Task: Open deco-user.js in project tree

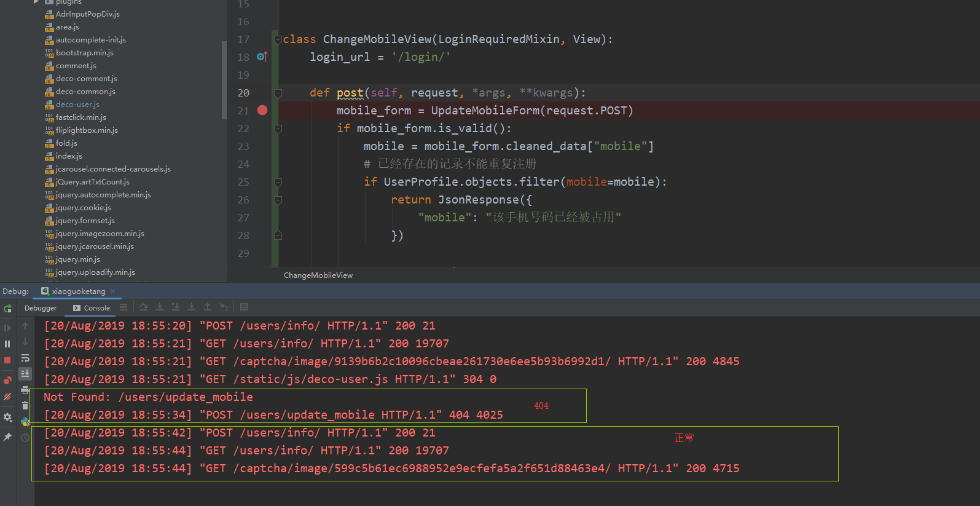Action: point(77,105)
